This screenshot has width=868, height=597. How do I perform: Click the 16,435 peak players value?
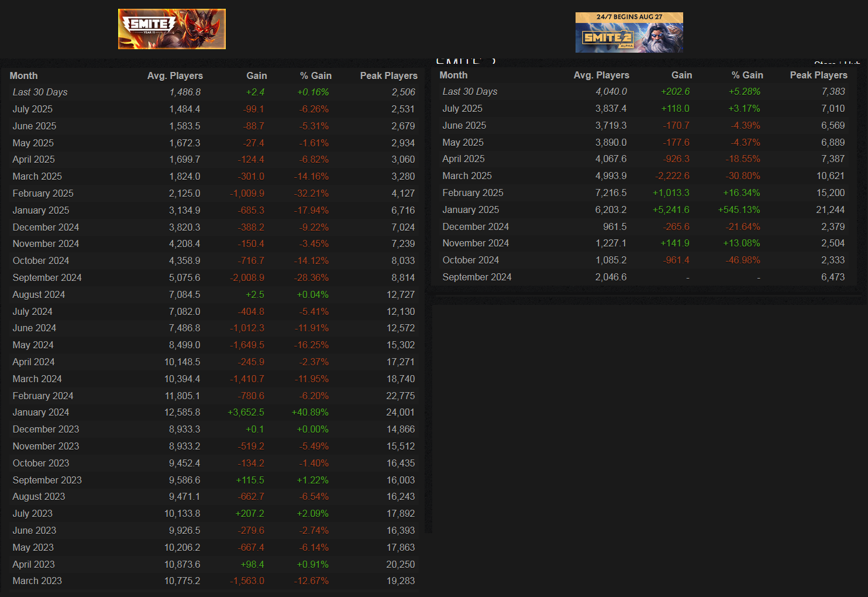click(401, 463)
